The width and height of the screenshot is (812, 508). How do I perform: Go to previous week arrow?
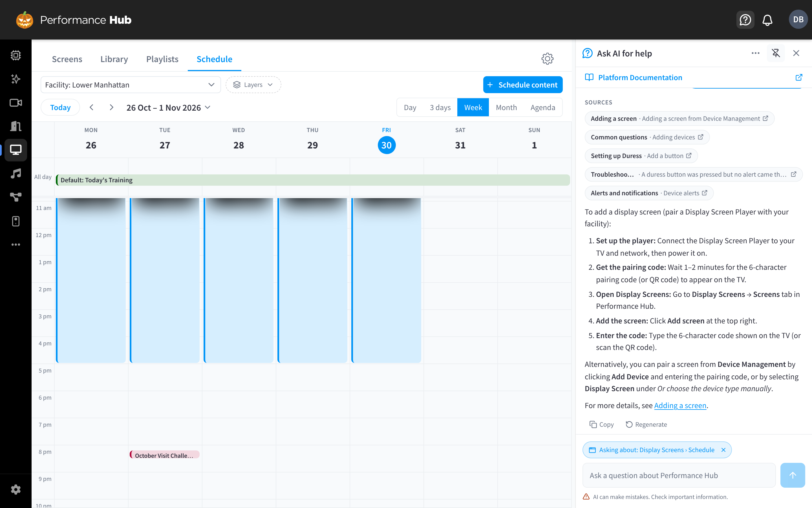(91, 107)
